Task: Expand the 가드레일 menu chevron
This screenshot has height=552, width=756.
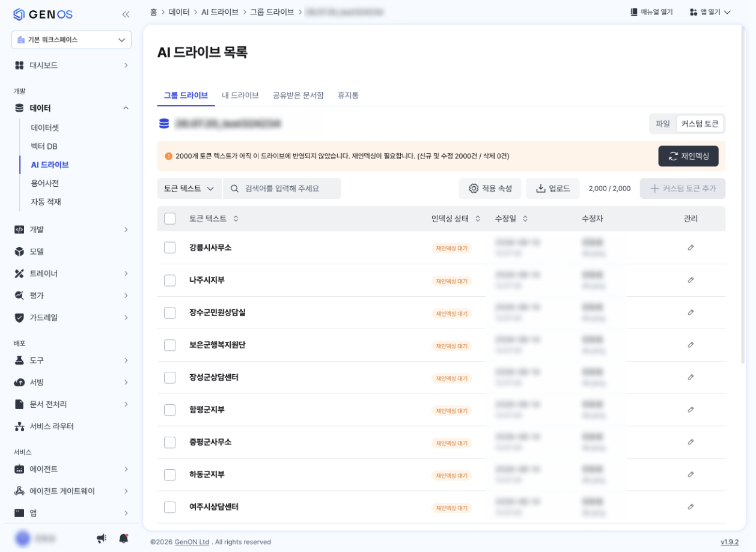Action: coord(126,317)
